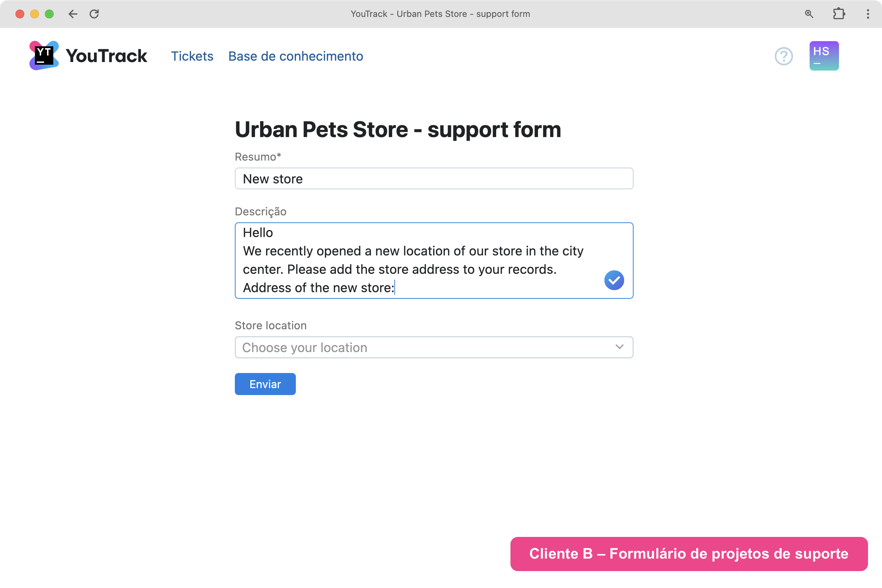Click the blue checkmark icon in description
Image resolution: width=882 pixels, height=588 pixels.
614,280
